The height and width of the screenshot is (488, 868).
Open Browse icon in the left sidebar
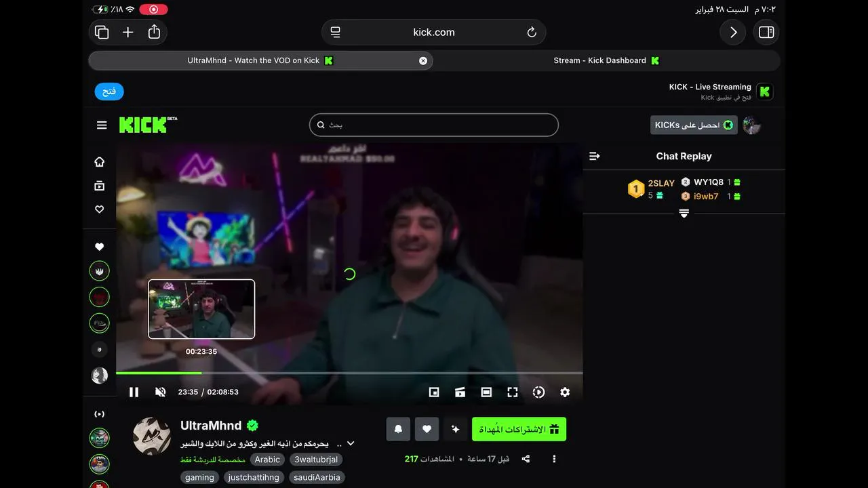coord(100,186)
